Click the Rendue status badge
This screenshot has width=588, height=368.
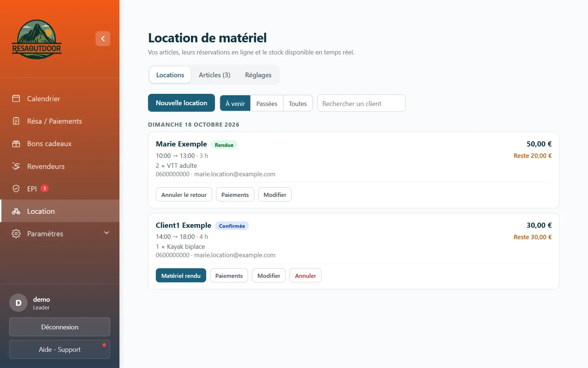pyautogui.click(x=224, y=145)
